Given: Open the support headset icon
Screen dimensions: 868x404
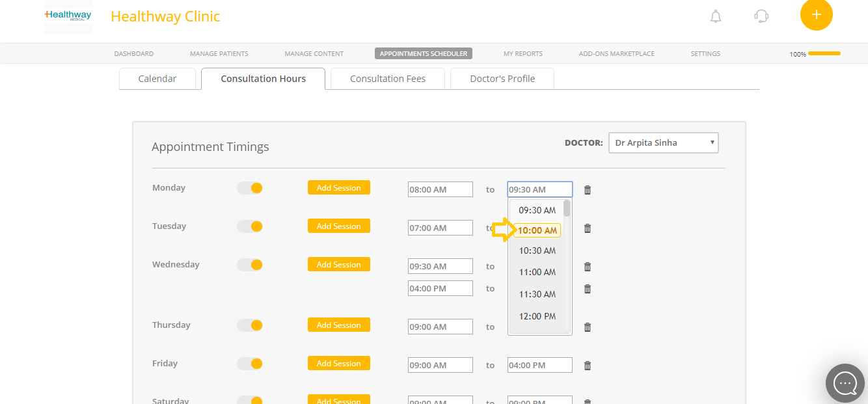Looking at the screenshot, I should pos(761,16).
